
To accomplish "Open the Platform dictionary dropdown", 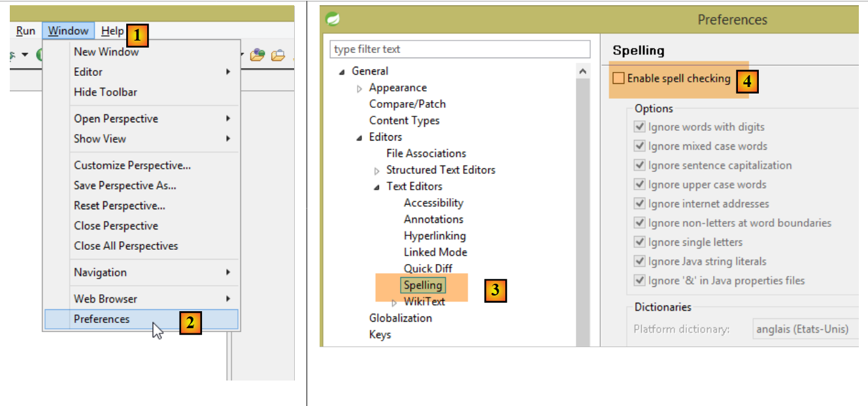I will (x=805, y=329).
